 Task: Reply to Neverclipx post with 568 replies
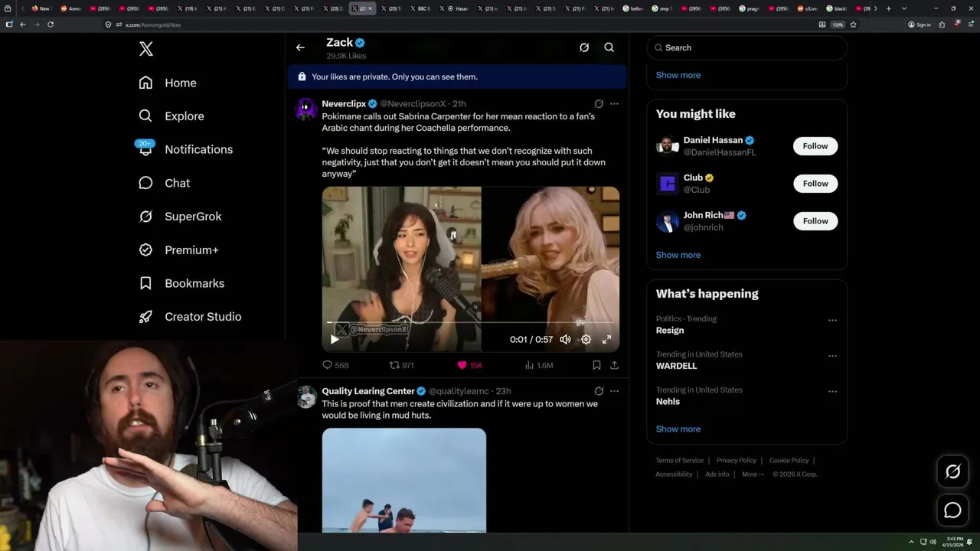pos(335,365)
